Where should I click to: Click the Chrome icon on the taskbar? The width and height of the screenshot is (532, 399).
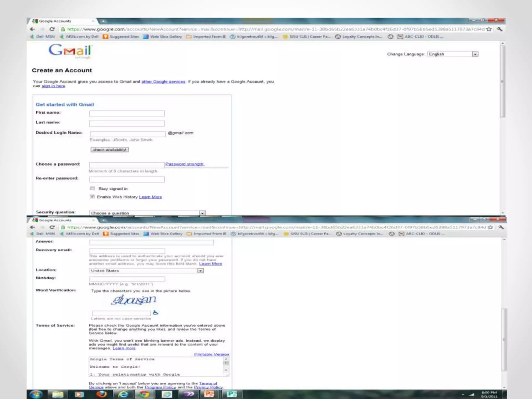[144, 394]
